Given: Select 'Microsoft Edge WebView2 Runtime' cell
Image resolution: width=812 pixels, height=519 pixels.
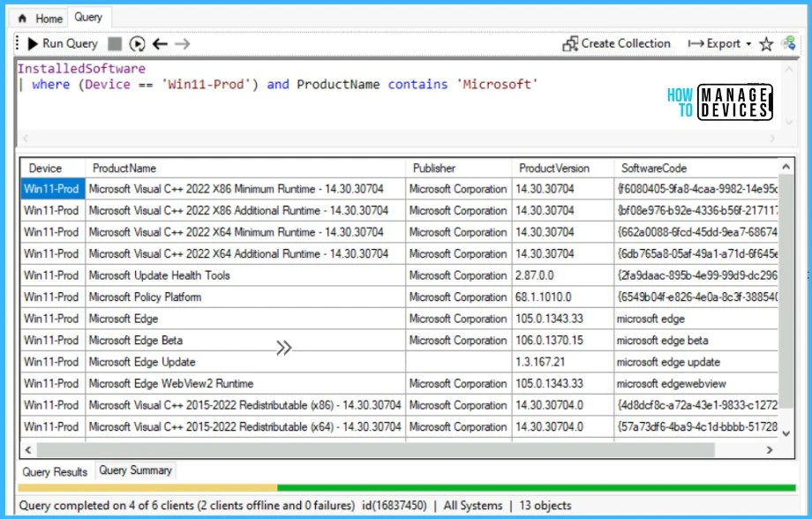Looking at the screenshot, I should point(245,384).
